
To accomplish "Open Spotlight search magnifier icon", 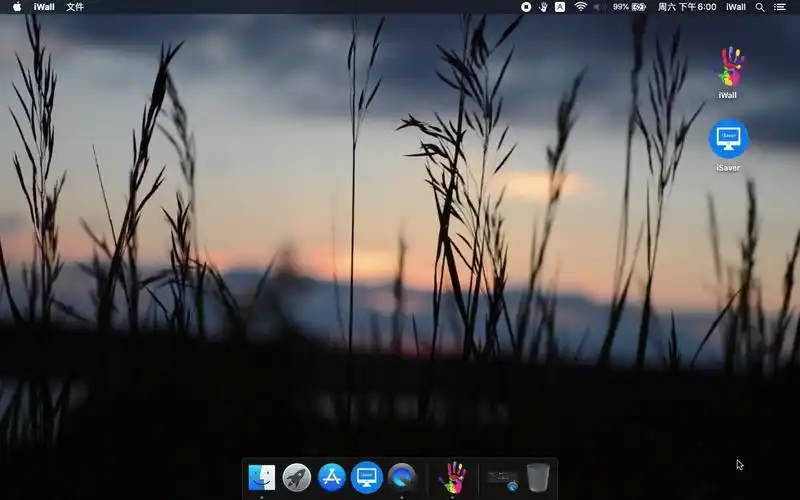I will click(760, 7).
